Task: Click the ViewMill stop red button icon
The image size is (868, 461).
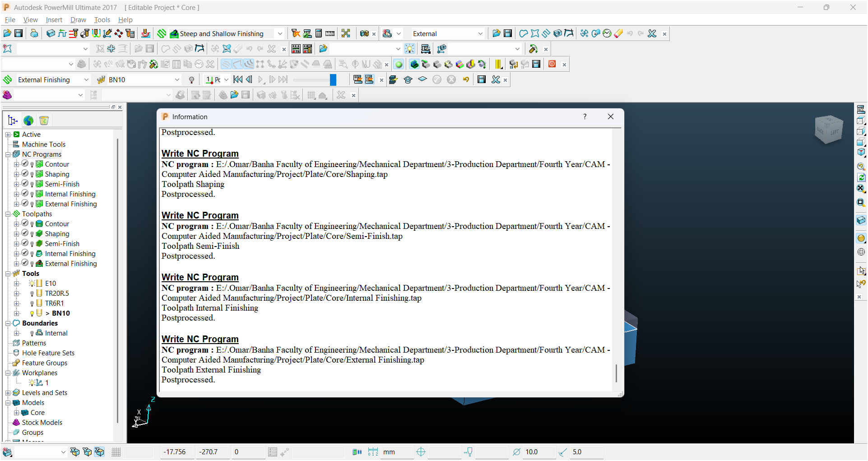Action: [552, 64]
